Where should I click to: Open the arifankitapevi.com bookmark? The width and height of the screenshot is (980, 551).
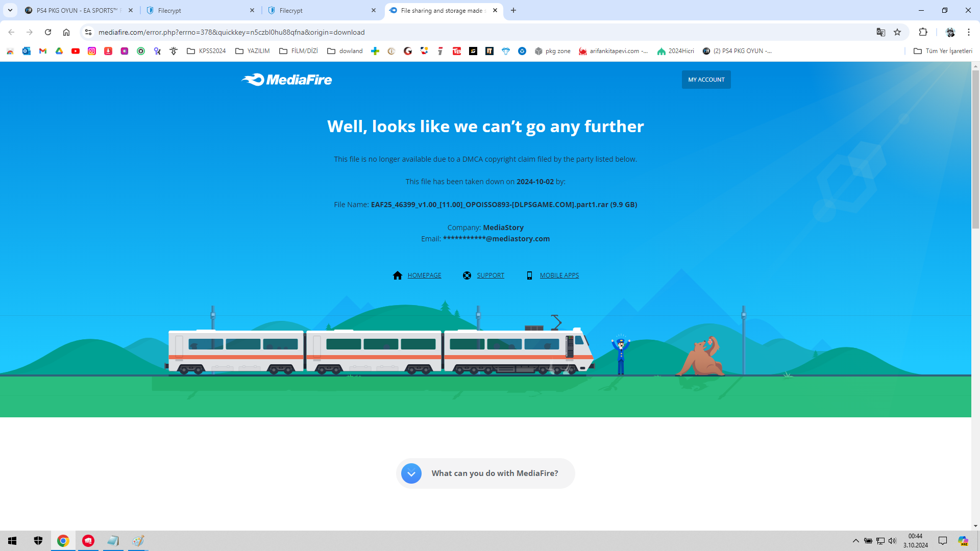point(613,51)
